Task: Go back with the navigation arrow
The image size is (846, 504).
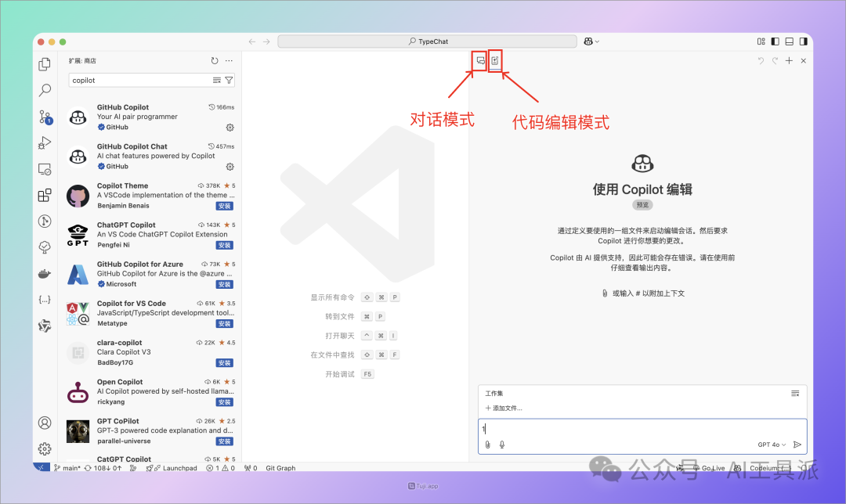Action: tap(252, 41)
